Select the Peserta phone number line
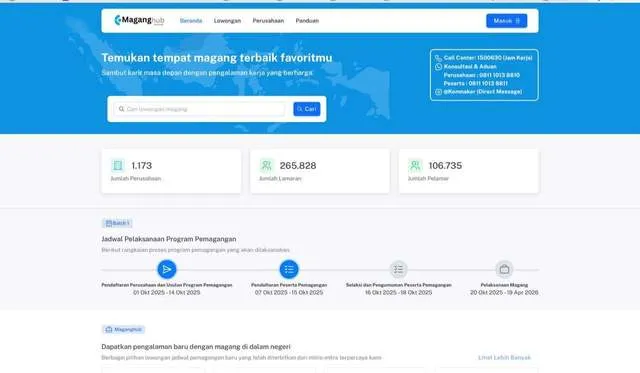Screen dimensions: 640x373 tap(476, 83)
